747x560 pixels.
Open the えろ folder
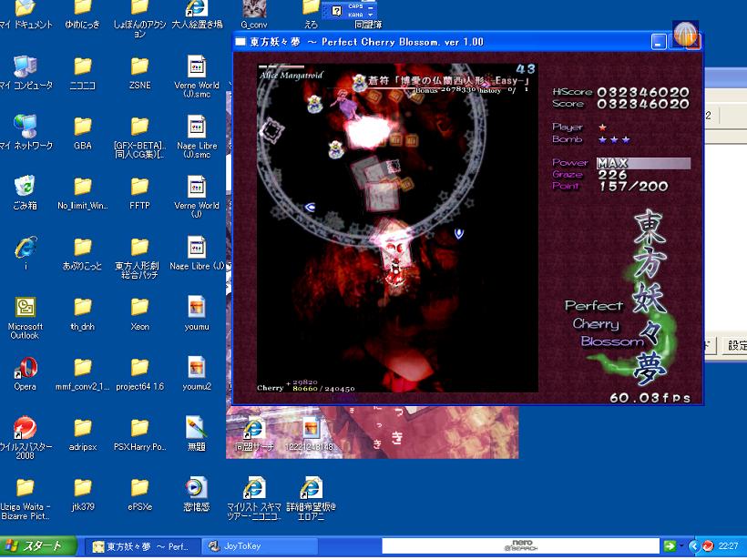point(311,15)
